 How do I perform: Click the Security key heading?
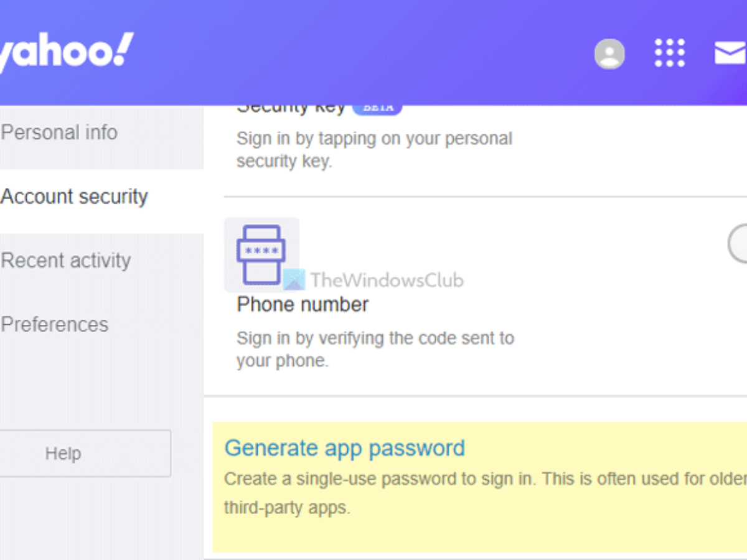tap(291, 108)
